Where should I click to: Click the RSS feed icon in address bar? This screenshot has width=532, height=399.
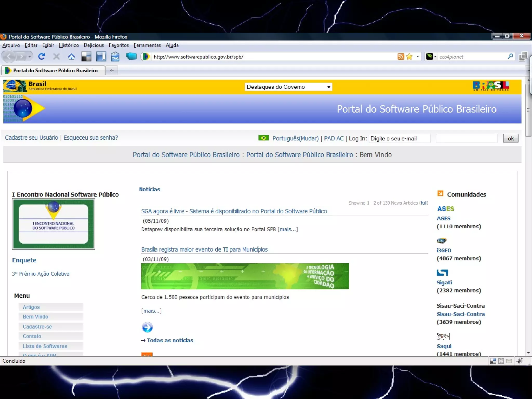401,57
